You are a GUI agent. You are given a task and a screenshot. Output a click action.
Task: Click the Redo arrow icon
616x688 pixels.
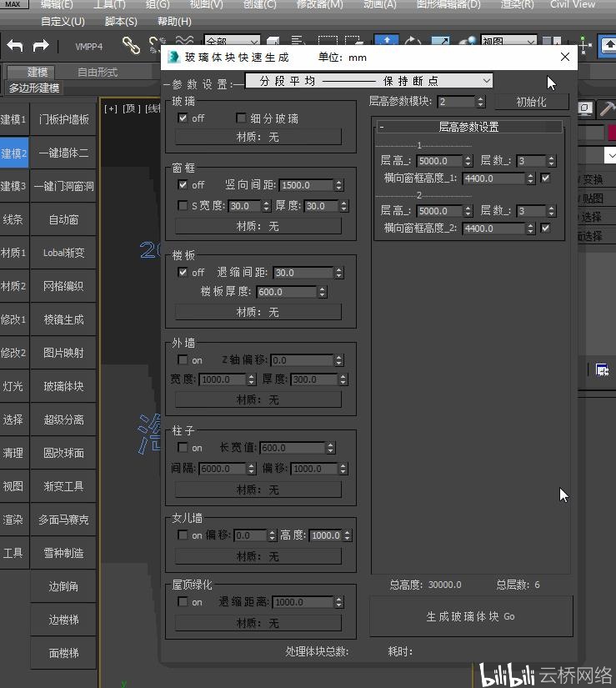click(41, 45)
